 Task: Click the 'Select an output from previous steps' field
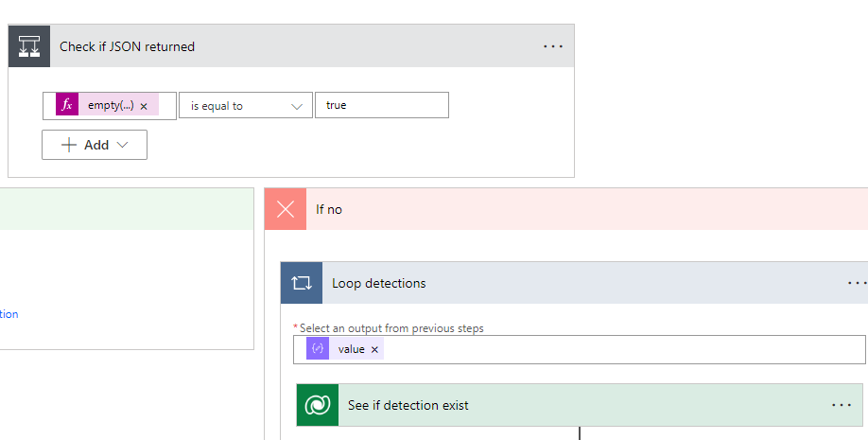[x=615, y=349]
